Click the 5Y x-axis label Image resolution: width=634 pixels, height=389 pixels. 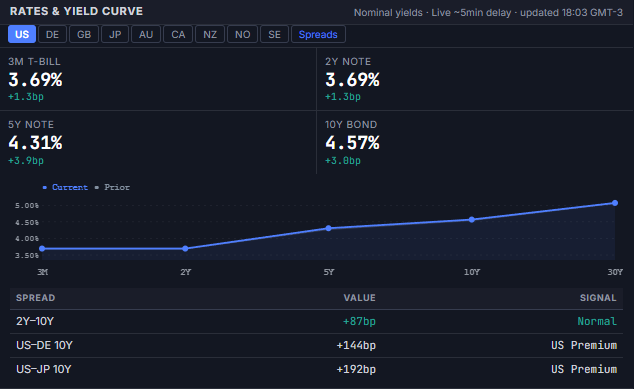coord(329,272)
